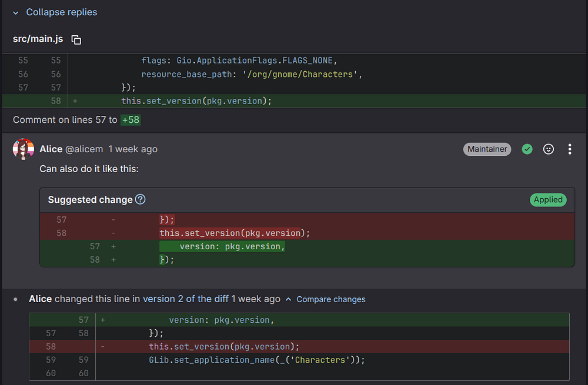Collapse the Compare changes section
The width and height of the screenshot is (588, 385).
[x=326, y=299]
